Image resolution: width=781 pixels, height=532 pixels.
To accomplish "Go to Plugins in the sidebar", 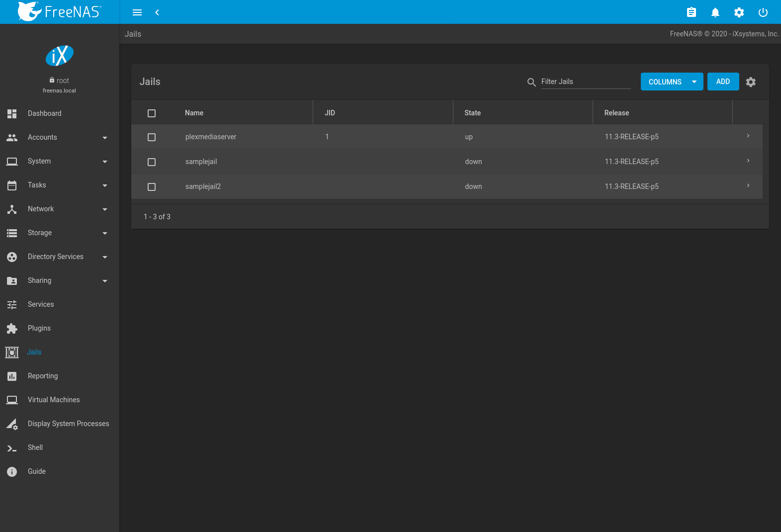I will pos(39,328).
